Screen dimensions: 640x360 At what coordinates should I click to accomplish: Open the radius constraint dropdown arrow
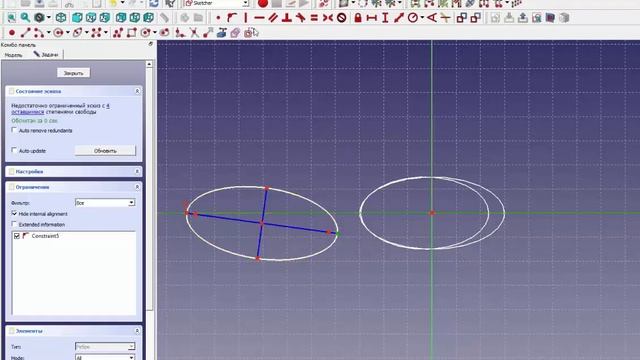422,18
